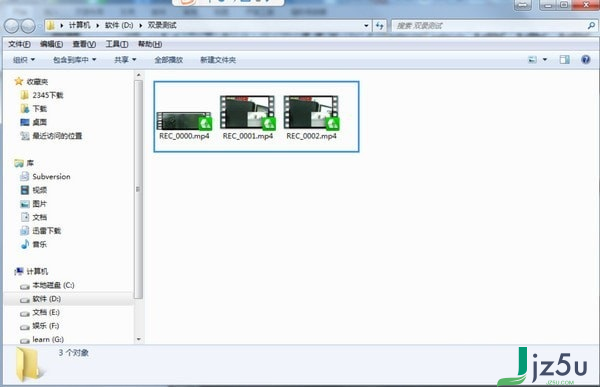Open learn (G:) drive
The image size is (600, 387).
[42, 340]
